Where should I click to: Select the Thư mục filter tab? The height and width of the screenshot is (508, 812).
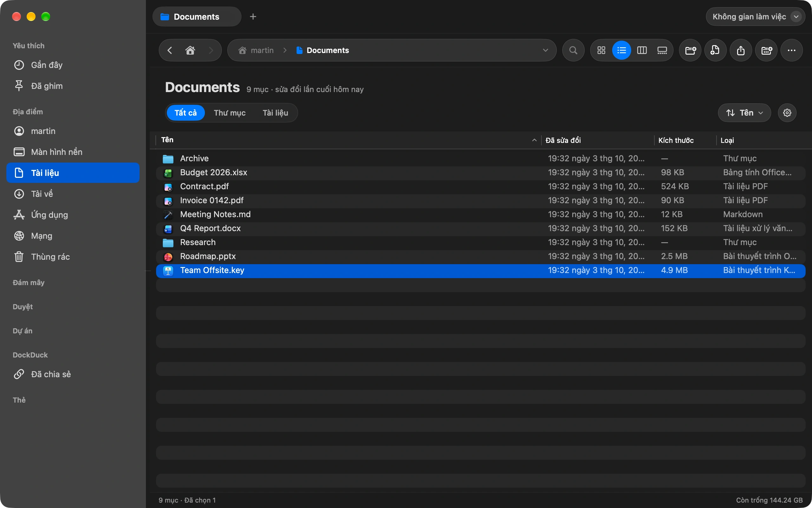tap(230, 113)
